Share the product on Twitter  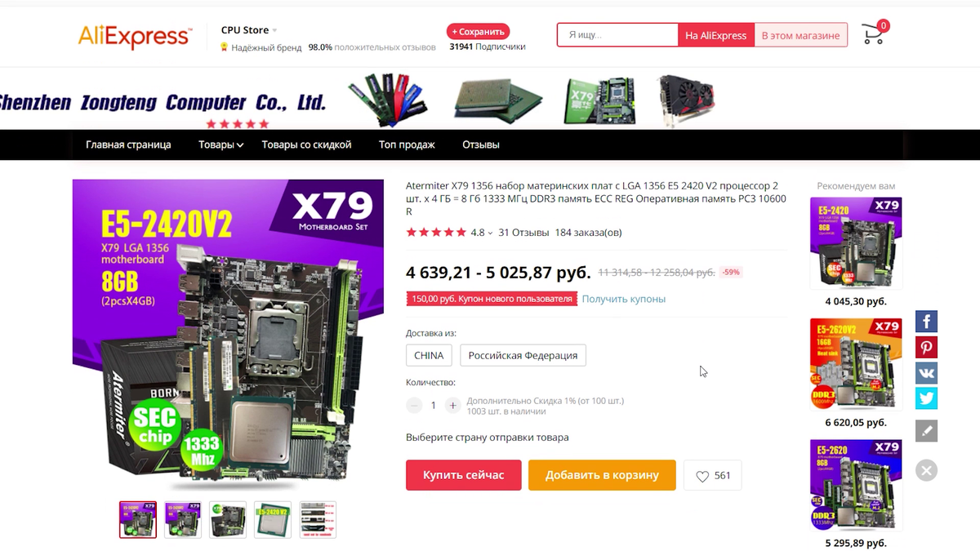click(x=926, y=398)
